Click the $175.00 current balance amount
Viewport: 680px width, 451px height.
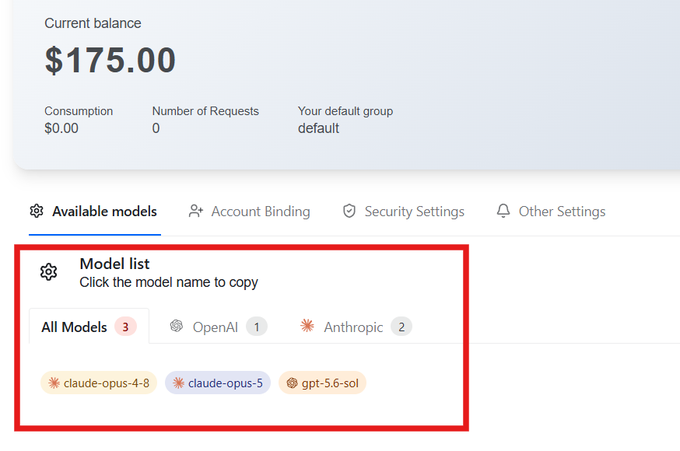click(x=110, y=60)
